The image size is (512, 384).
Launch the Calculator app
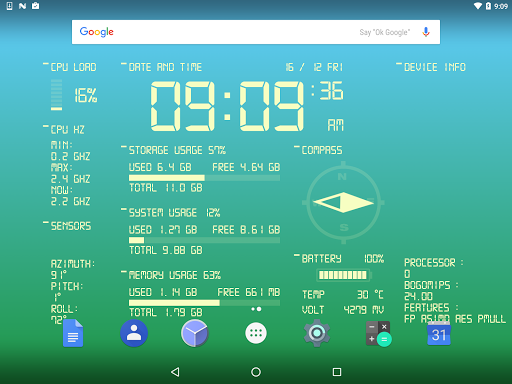(x=379, y=334)
